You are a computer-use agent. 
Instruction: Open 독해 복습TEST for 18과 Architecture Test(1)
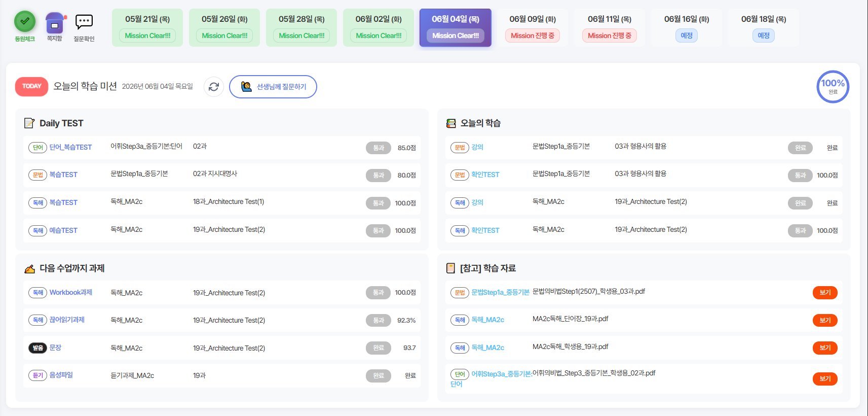[63, 202]
